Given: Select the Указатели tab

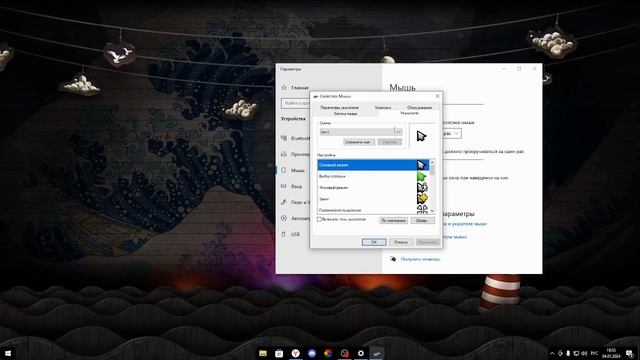Looking at the screenshot, I should [409, 113].
